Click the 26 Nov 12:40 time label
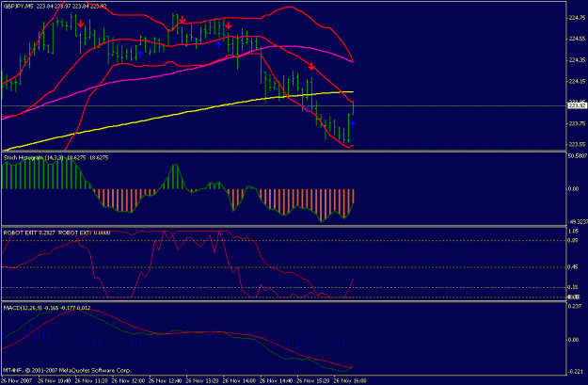588x385 pixels. (x=165, y=380)
